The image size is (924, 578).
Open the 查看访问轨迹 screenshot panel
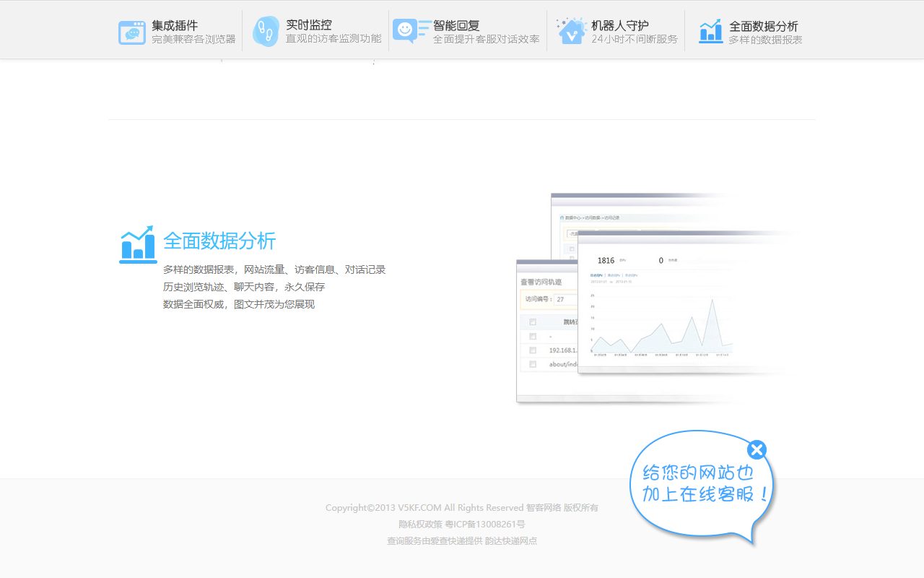pos(547,331)
